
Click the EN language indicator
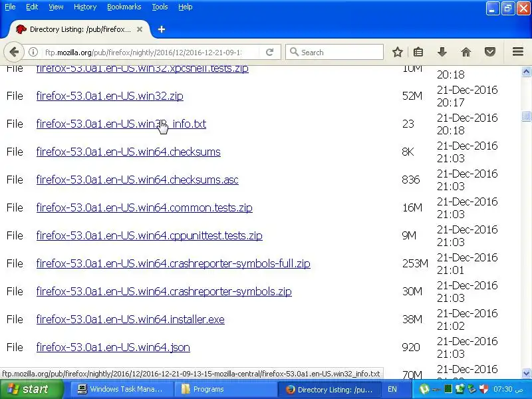coord(392,389)
